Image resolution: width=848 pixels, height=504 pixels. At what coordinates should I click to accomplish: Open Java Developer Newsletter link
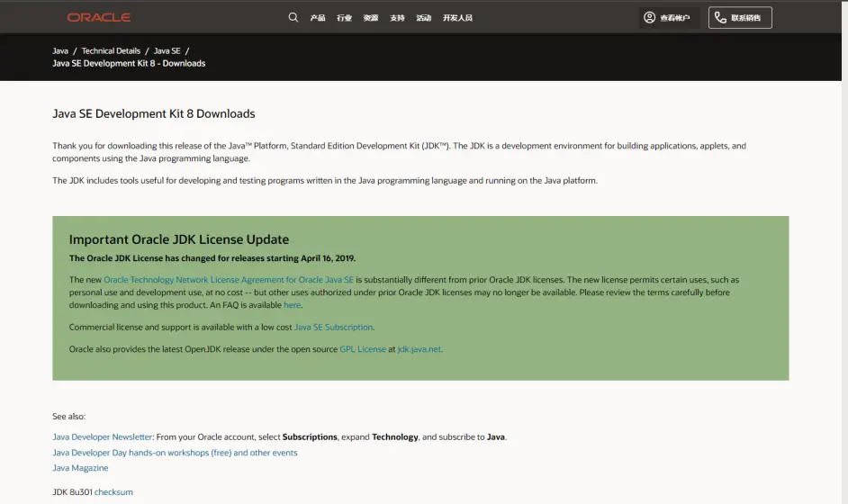click(x=103, y=436)
